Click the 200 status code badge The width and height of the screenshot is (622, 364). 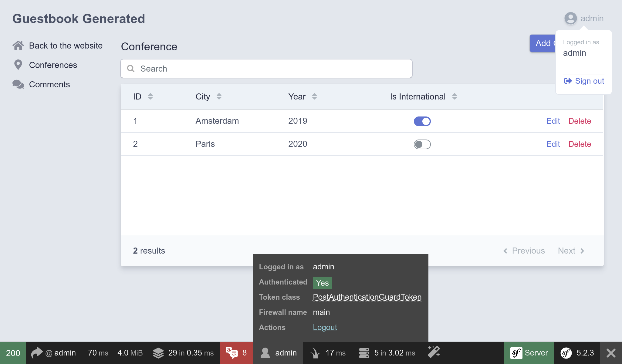pos(13,353)
